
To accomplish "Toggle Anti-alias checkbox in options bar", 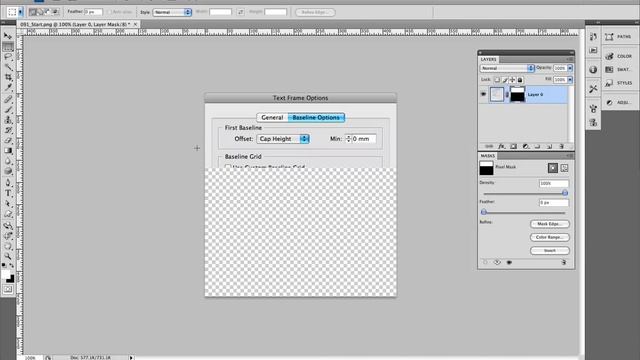I will [109, 12].
